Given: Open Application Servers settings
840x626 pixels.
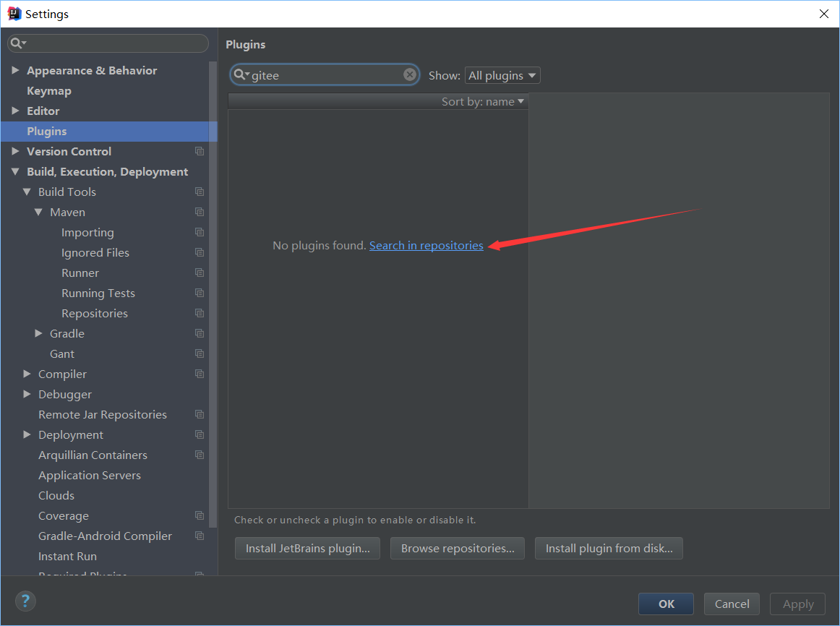Looking at the screenshot, I should coord(90,476).
